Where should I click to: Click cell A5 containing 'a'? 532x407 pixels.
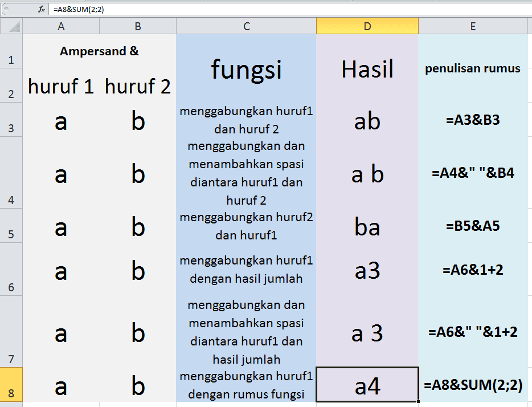click(61, 226)
